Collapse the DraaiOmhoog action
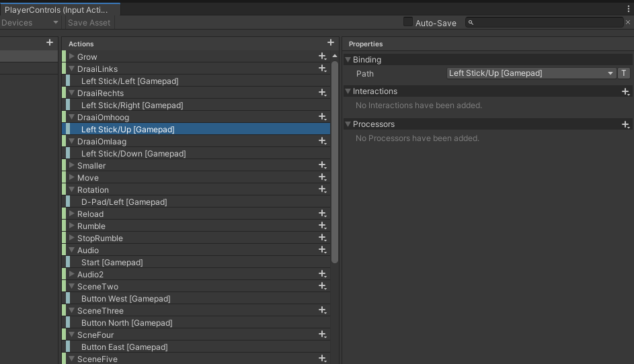The width and height of the screenshot is (634, 364). click(72, 117)
